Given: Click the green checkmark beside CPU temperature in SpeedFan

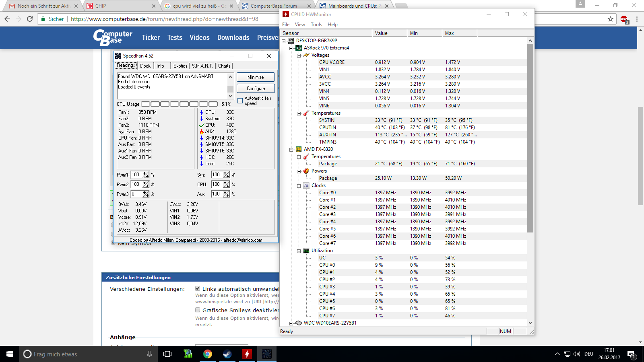Looking at the screenshot, I should point(202,125).
